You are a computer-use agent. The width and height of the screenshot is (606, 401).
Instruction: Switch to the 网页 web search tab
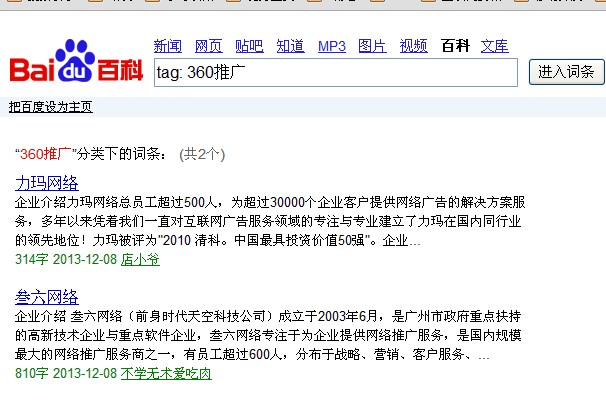(209, 46)
